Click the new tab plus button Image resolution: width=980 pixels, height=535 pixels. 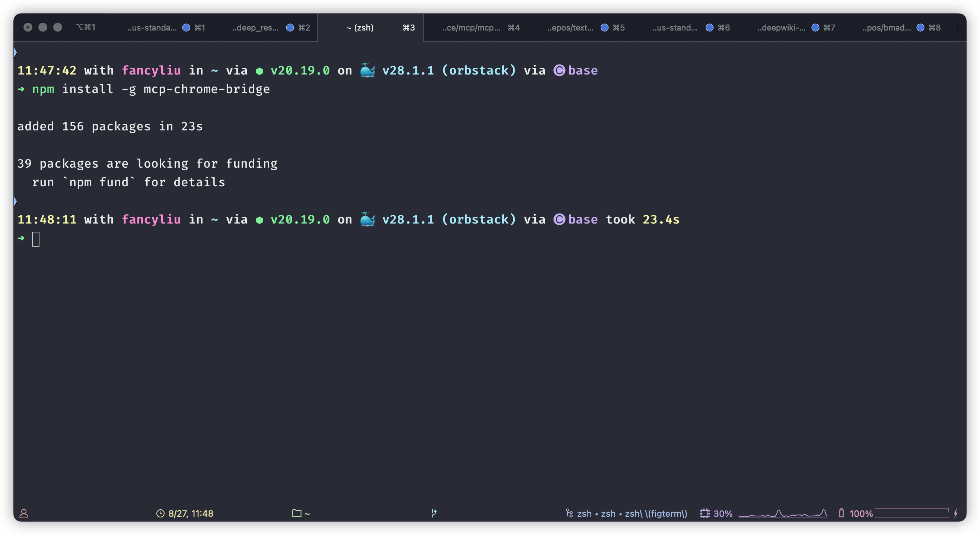tap(958, 28)
